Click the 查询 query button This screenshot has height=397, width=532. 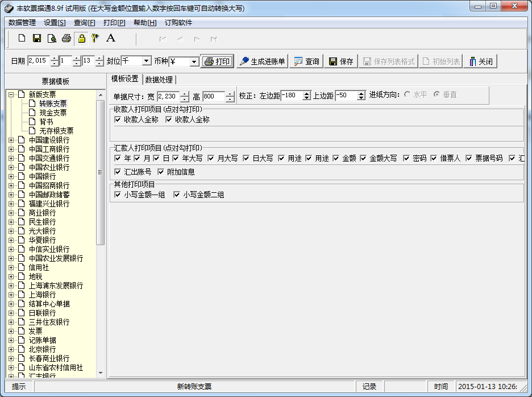[x=306, y=61]
